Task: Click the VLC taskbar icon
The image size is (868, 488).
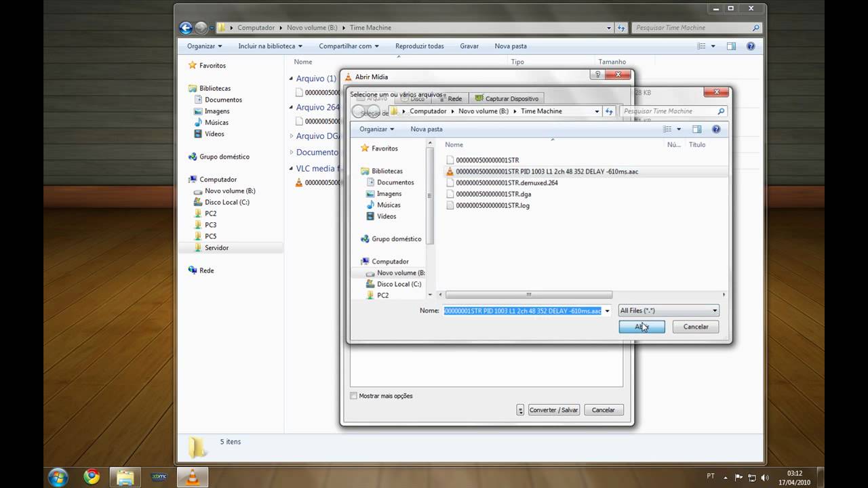Action: 193,477
